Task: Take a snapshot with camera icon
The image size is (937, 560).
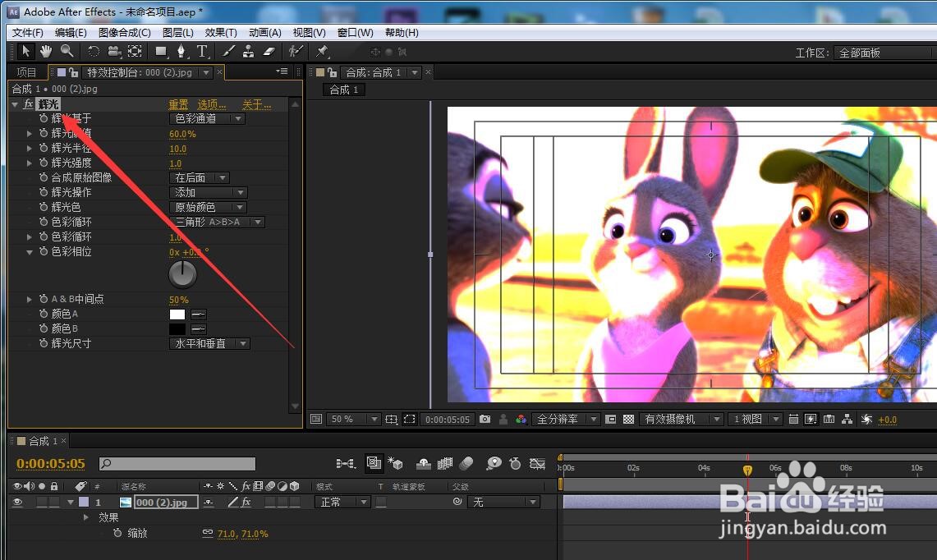Action: point(485,420)
